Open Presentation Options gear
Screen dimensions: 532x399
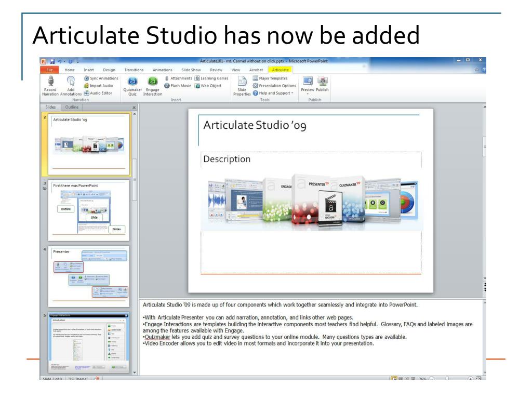pos(256,86)
